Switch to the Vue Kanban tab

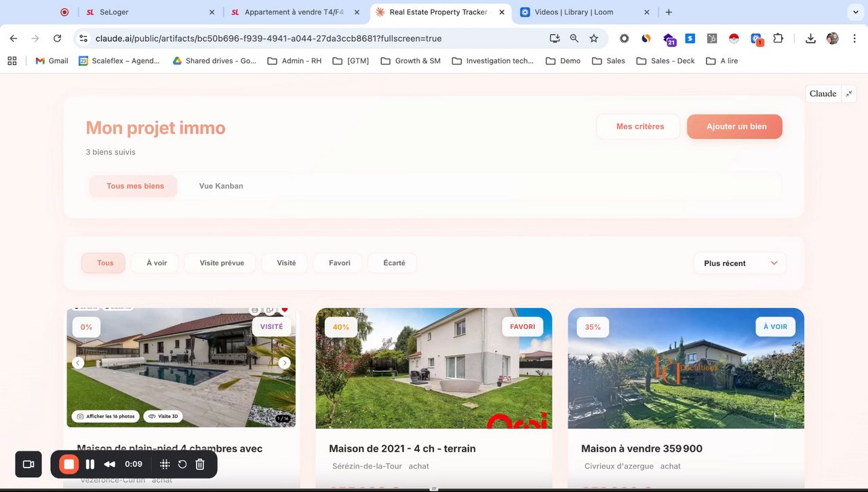[x=221, y=186]
